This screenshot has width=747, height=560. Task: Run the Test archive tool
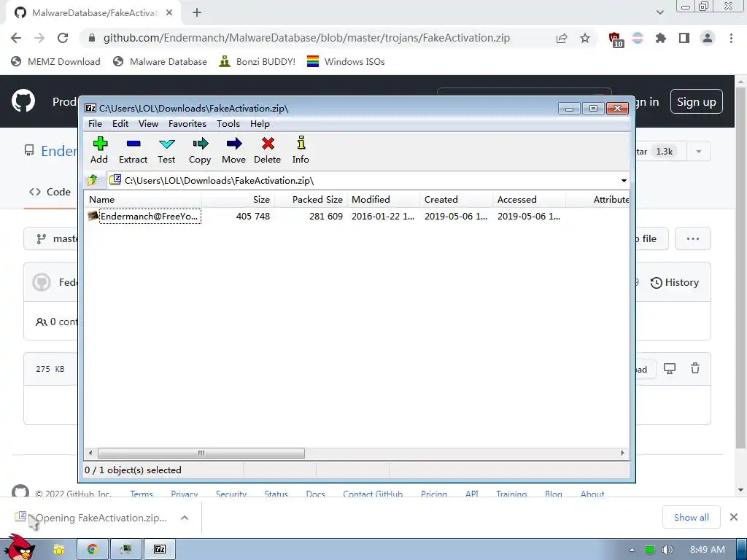[x=166, y=150]
